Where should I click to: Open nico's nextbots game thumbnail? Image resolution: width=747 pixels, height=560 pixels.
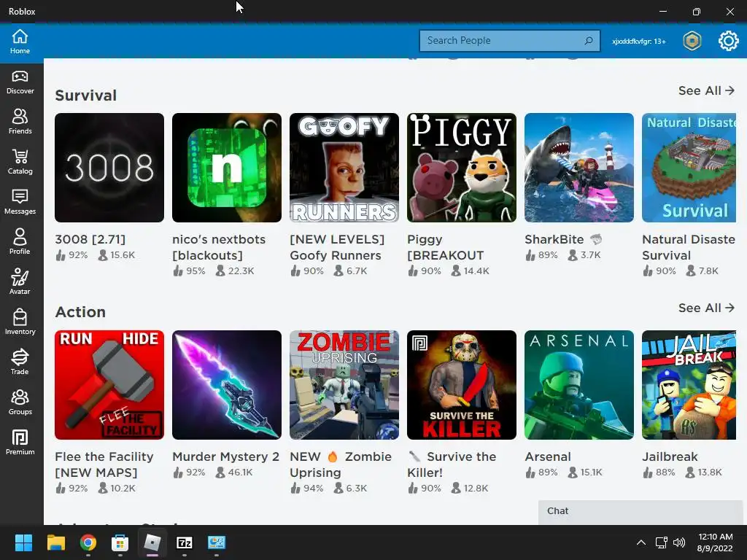[x=227, y=168]
